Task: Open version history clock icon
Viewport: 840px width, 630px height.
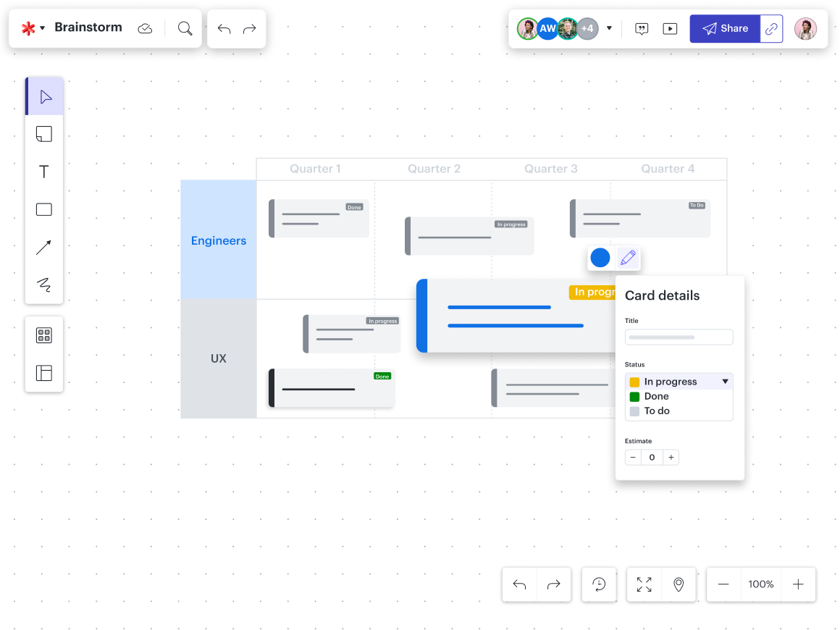Action: point(599,584)
